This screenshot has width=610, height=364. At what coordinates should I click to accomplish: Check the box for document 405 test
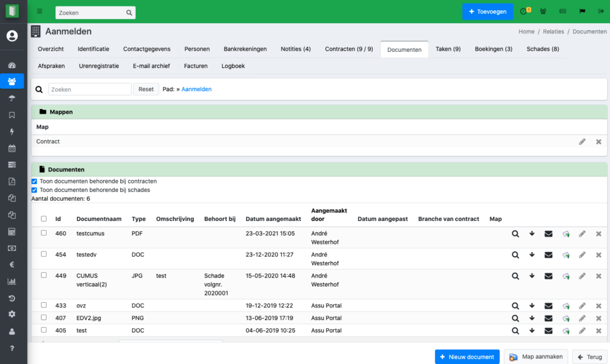point(43,330)
